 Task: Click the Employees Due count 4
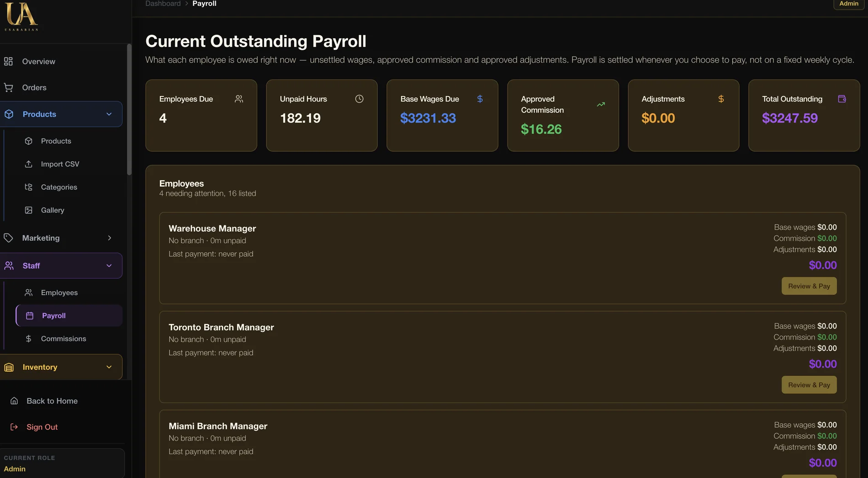pos(163,118)
